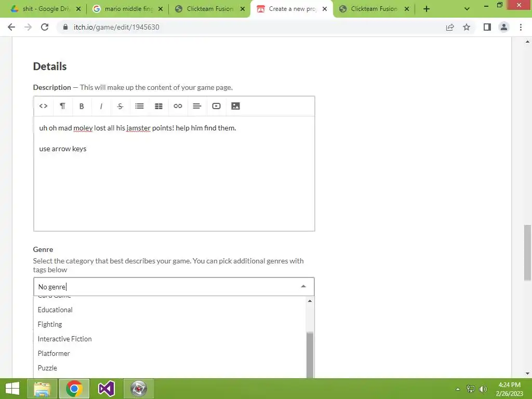This screenshot has width=532, height=399.
Task: Share this page from address bar
Action: (450, 27)
